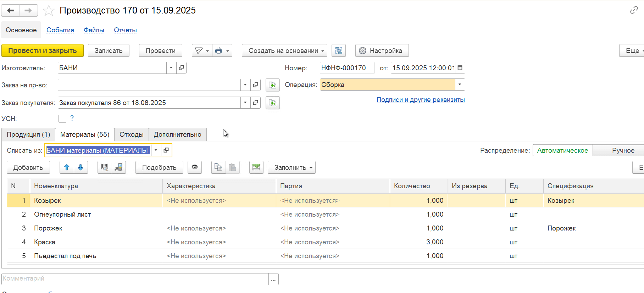Image resolution: width=644 pixels, height=293 pixels.
Task: Copy link to document icon
Action: coord(634,10)
